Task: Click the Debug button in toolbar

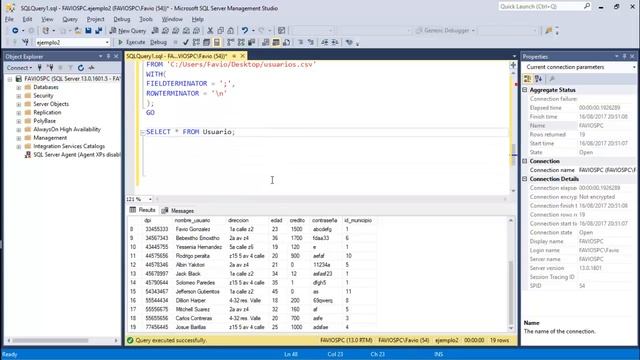Action: pos(158,42)
